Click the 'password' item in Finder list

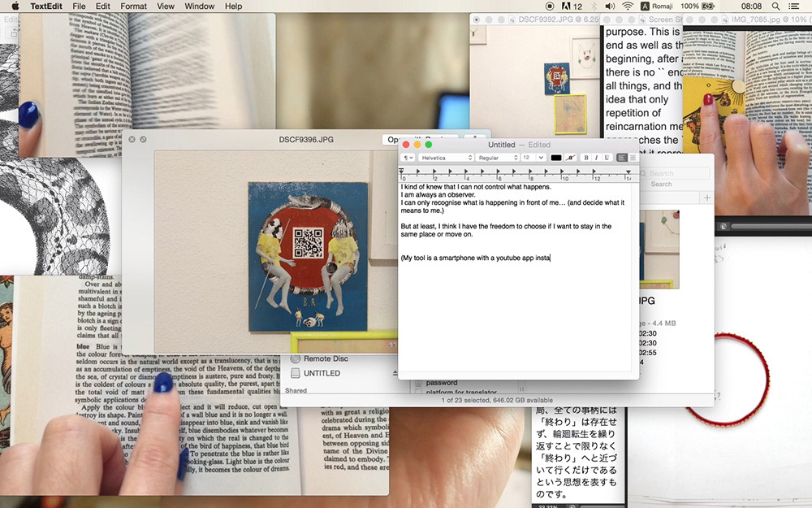coord(442,383)
